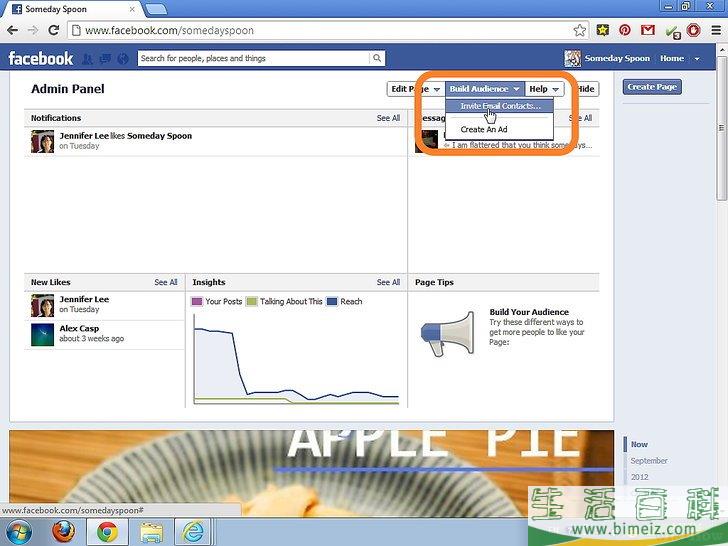Click the Create Page button
728x546 pixels.
pyautogui.click(x=652, y=87)
